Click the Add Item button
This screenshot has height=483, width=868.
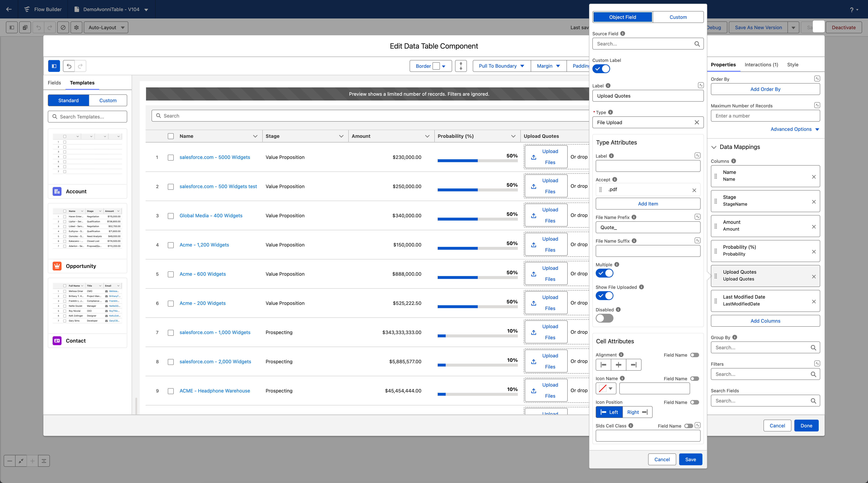point(648,204)
